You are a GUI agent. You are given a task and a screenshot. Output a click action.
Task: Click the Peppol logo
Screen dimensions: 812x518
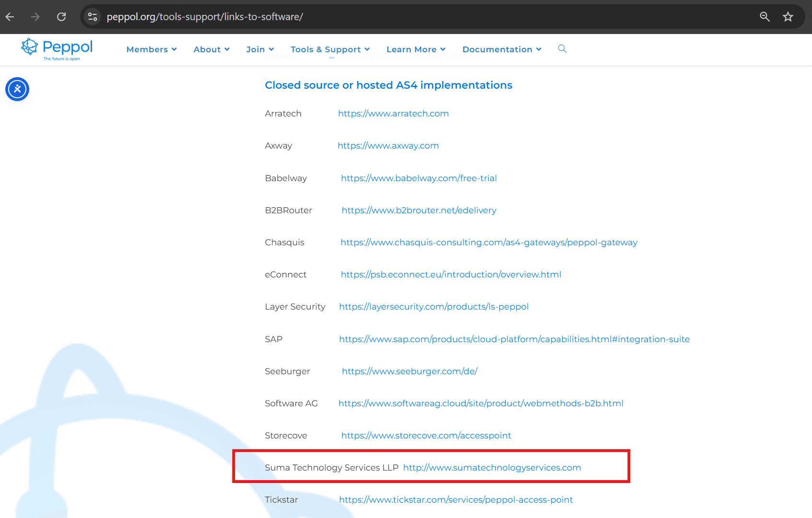coord(57,49)
